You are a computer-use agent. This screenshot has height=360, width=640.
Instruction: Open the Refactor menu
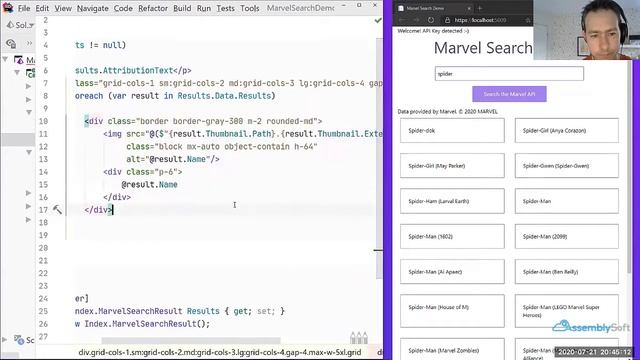(x=153, y=8)
